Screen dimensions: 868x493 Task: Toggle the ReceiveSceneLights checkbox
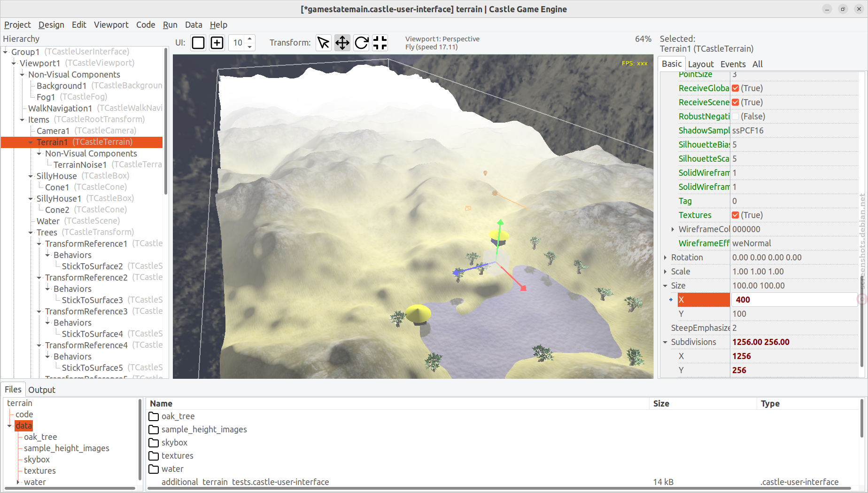736,102
